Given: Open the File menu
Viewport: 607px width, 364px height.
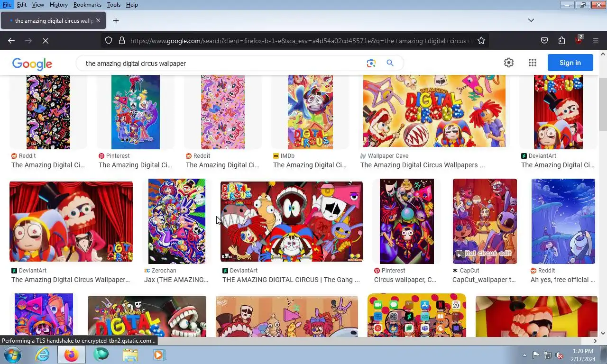Looking at the screenshot, I should pyautogui.click(x=7, y=5).
